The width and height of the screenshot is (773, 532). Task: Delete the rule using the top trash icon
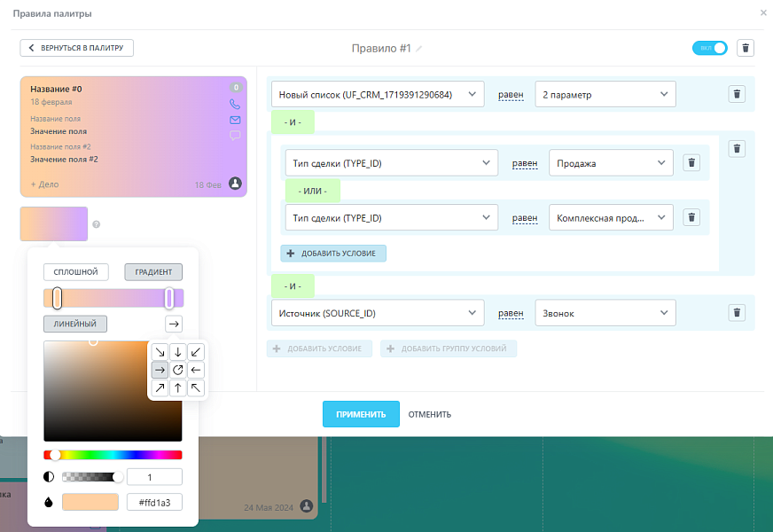[746, 48]
